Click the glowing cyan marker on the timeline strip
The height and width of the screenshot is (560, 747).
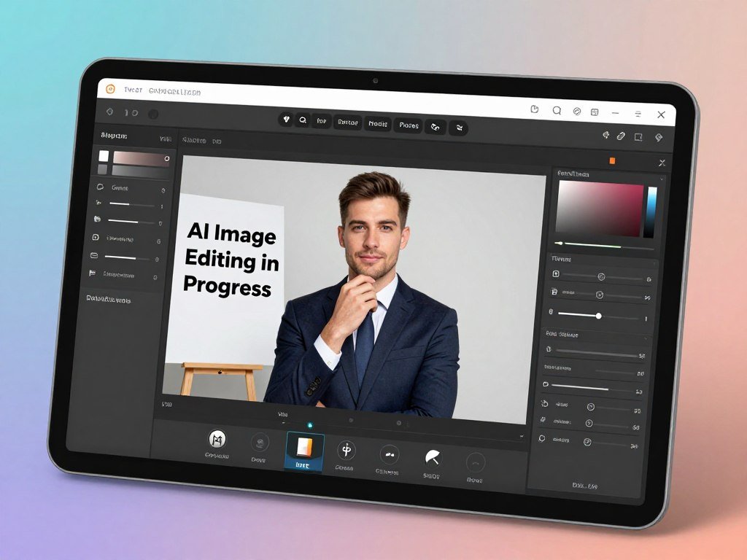310,425
